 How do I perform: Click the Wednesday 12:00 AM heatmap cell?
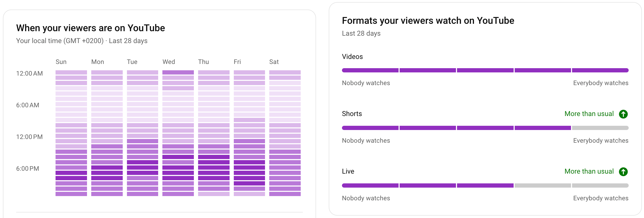pyautogui.click(x=178, y=72)
